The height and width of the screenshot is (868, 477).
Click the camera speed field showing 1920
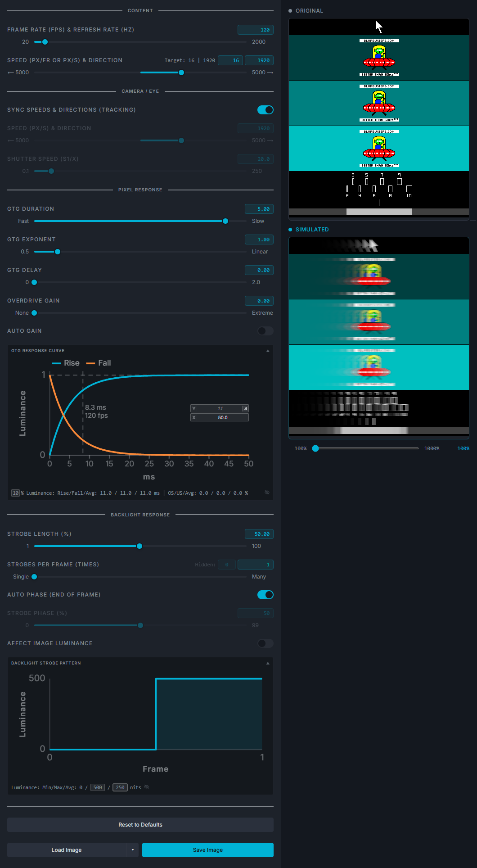[x=256, y=128]
